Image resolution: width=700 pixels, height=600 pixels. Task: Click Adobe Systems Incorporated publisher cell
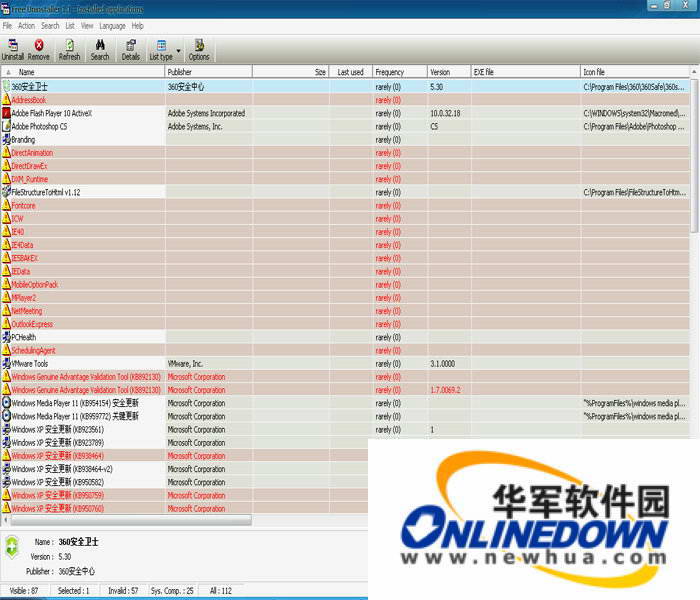[x=207, y=113]
